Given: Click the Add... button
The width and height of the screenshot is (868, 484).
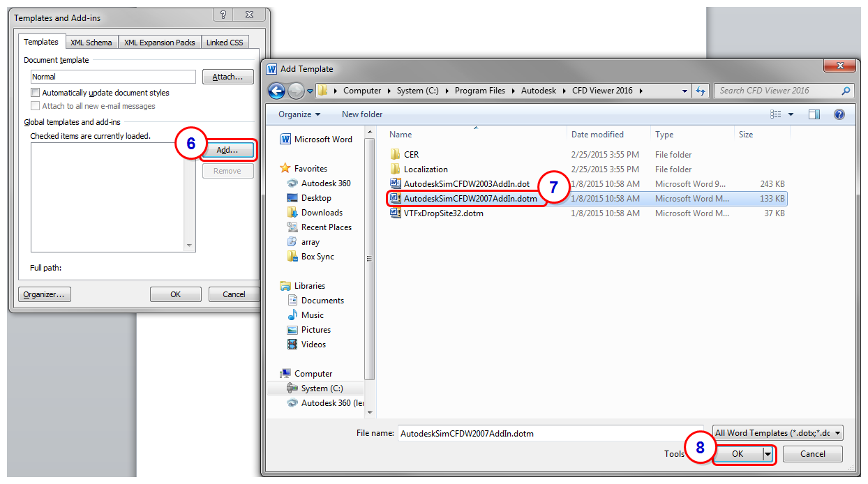Looking at the screenshot, I should coord(228,150).
